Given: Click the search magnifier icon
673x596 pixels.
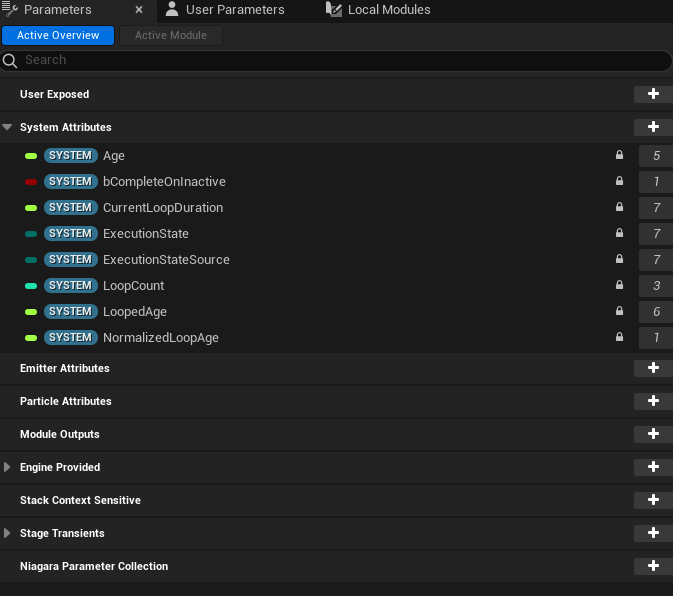Looking at the screenshot, I should click(x=10, y=61).
